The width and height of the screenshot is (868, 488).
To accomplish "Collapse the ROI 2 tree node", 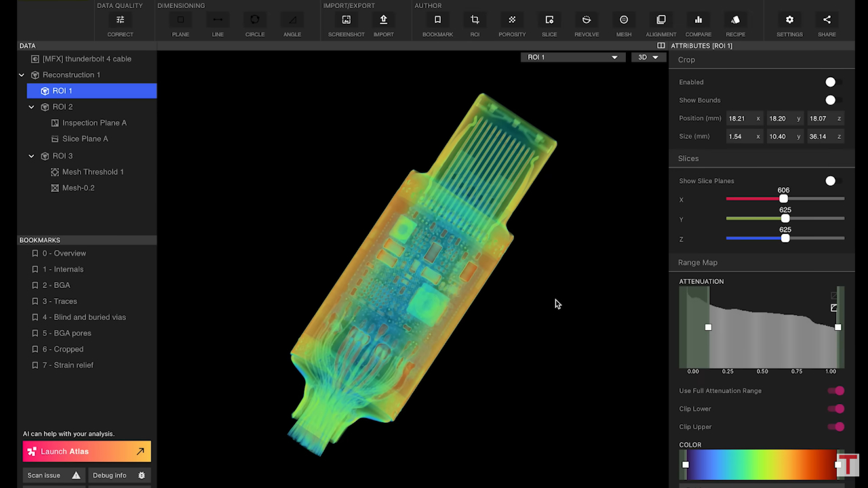I will coord(31,107).
